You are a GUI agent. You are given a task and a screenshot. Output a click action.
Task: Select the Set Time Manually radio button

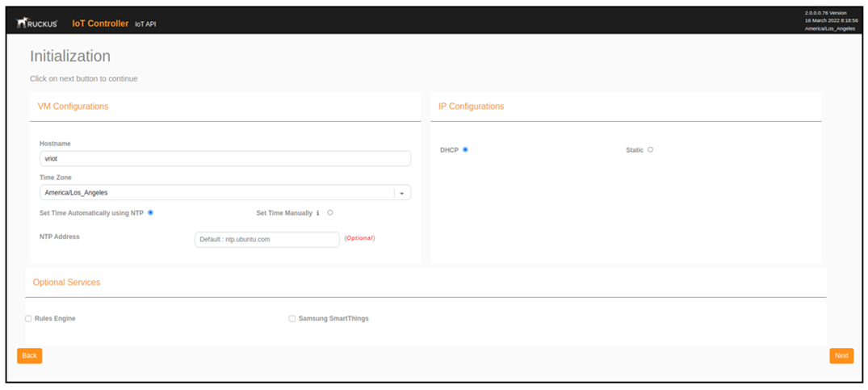click(x=330, y=212)
